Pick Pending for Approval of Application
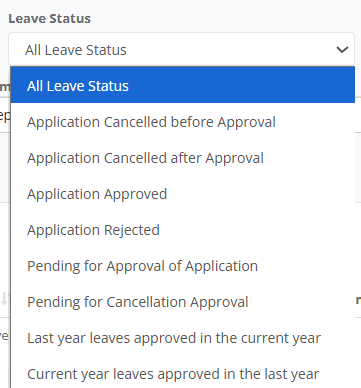This screenshot has height=388, width=361. (x=183, y=266)
